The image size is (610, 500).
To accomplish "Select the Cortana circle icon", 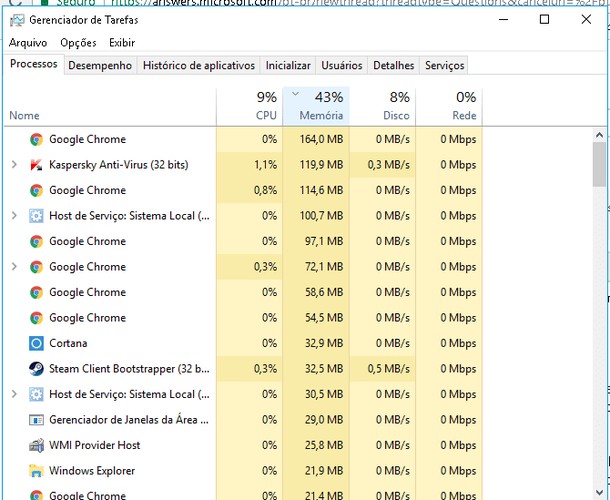I will [36, 343].
